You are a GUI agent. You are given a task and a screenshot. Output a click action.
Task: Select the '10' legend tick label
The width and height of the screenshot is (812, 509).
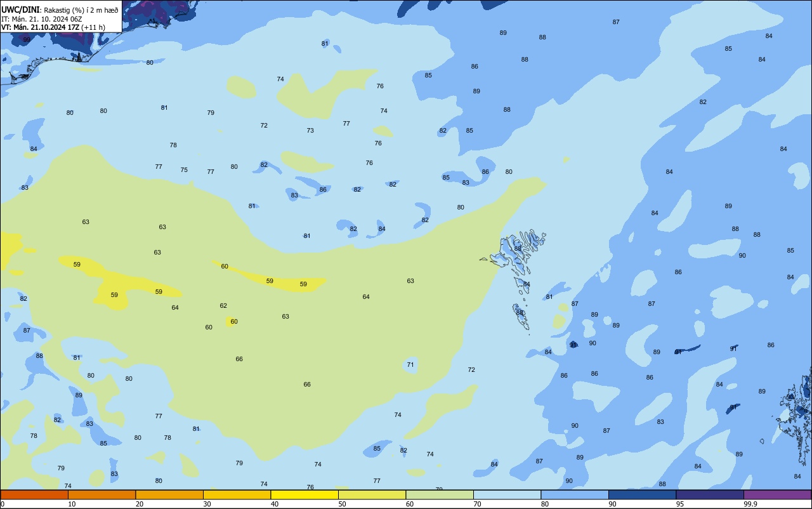tap(72, 504)
